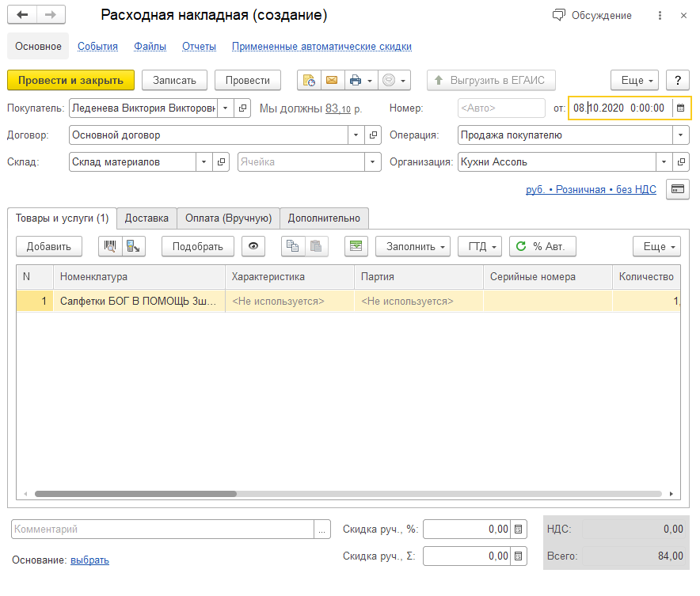
Task: Open calculator for Скидка руч., % field
Action: click(x=519, y=529)
